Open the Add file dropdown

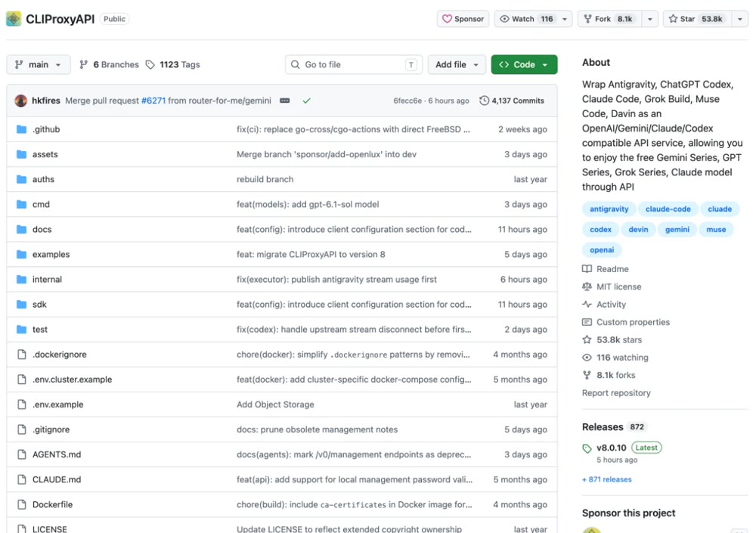[456, 64]
